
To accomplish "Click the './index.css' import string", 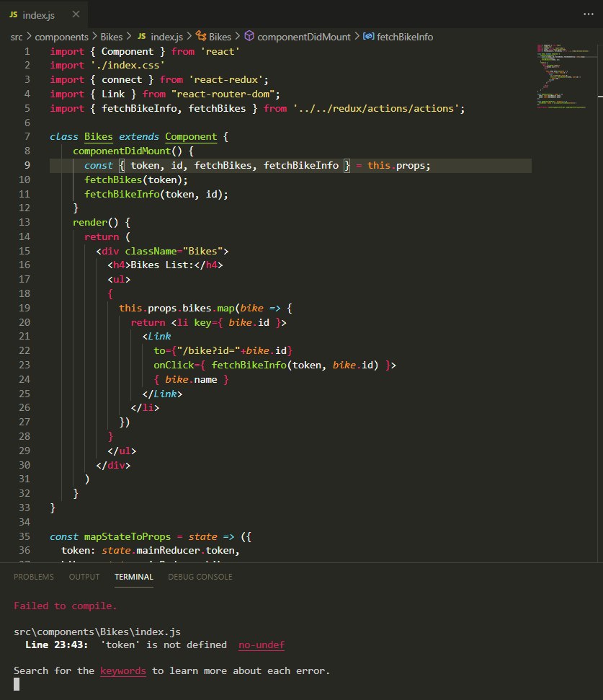I will point(128,66).
